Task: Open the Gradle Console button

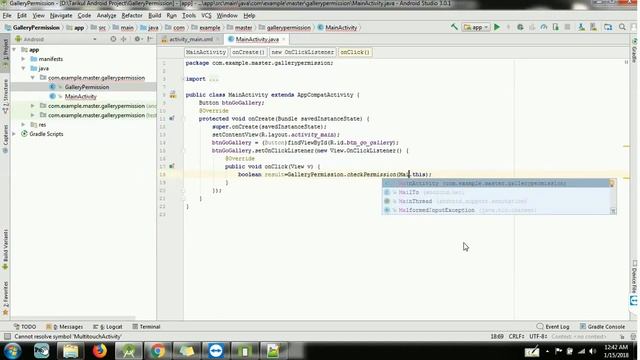Action: click(x=602, y=327)
